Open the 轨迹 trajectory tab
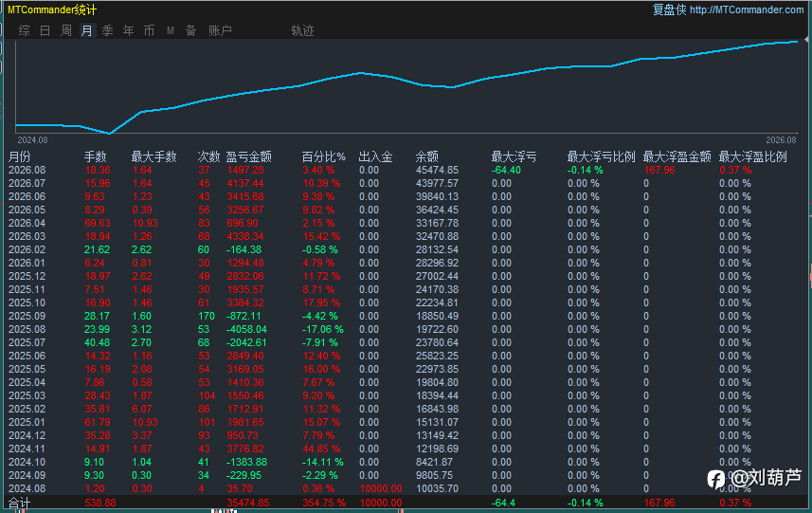 (x=302, y=30)
